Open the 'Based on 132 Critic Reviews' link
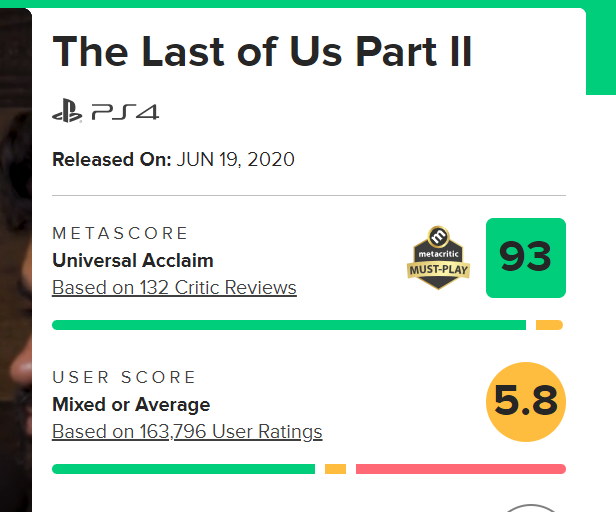This screenshot has height=512, width=616. coord(174,288)
